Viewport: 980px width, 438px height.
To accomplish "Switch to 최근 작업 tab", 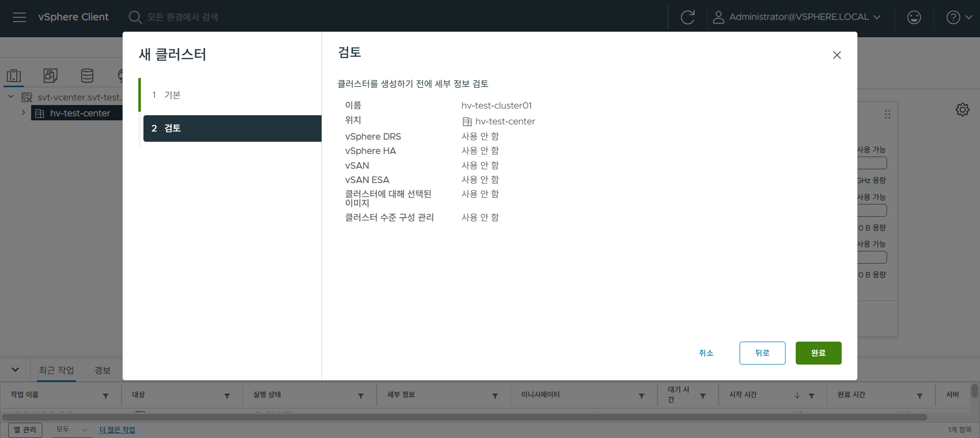I will [56, 370].
